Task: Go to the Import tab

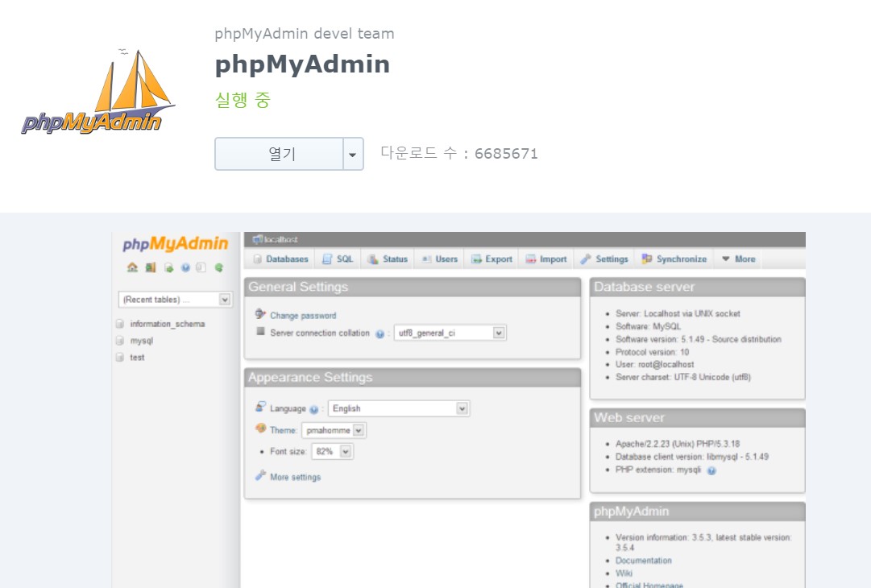Action: click(x=546, y=259)
